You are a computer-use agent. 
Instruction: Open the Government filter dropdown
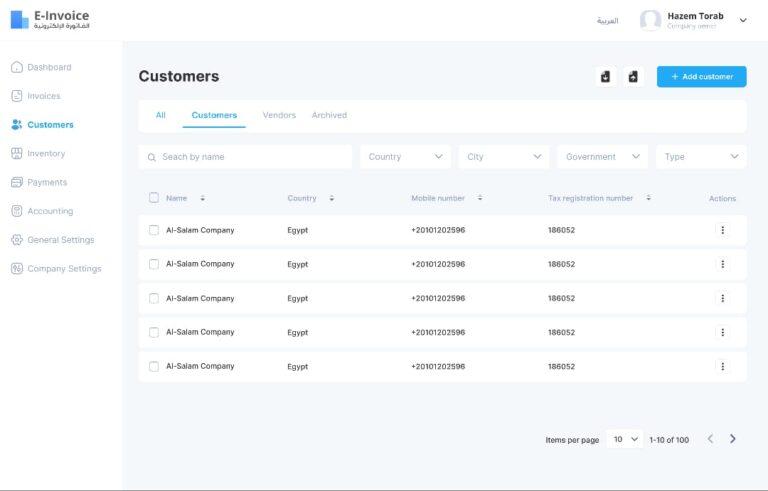(602, 157)
